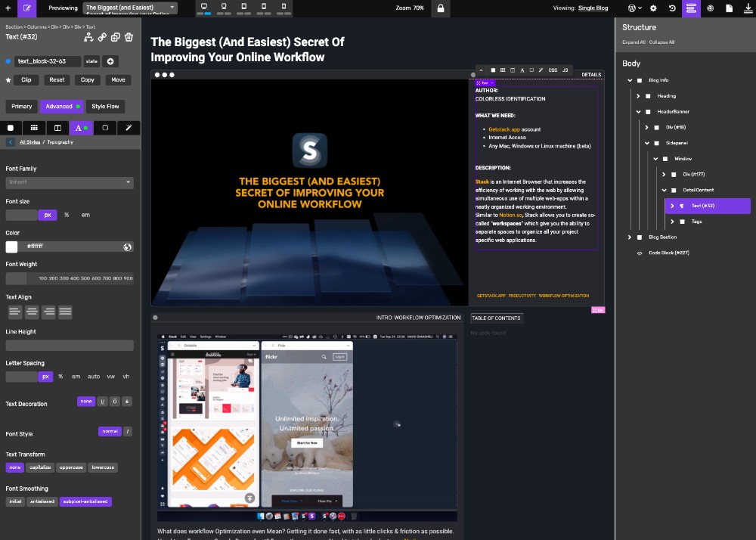756x540 pixels.
Task: Select right text alignment
Action: (x=48, y=312)
